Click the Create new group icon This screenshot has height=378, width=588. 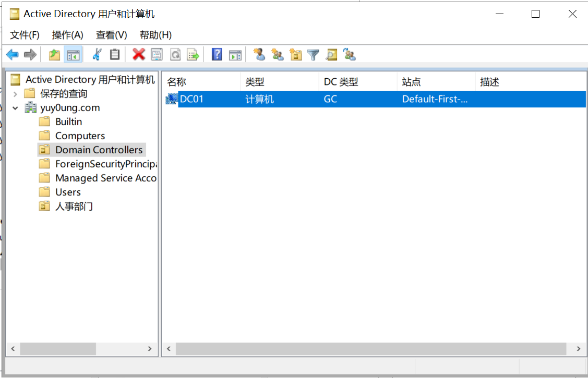(278, 54)
